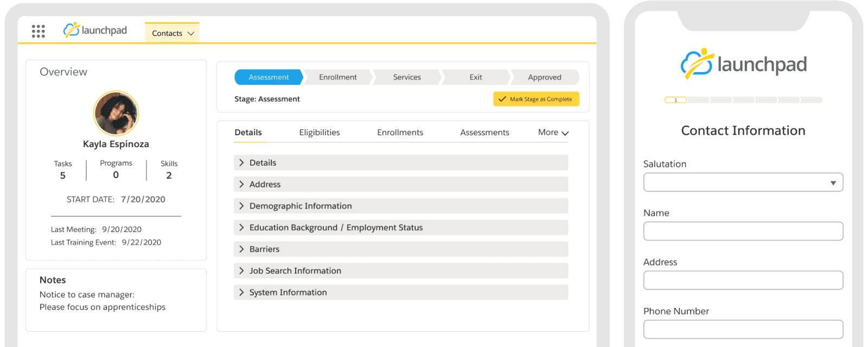Click the Name input field

tap(743, 231)
